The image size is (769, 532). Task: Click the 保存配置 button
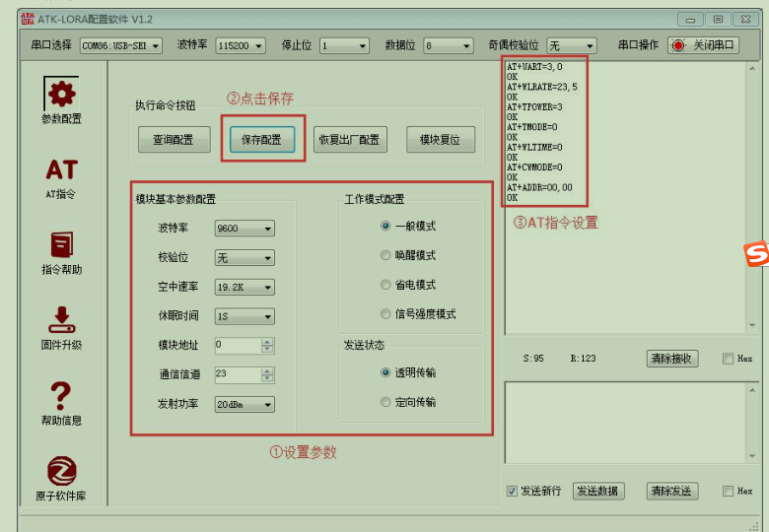coord(262,140)
